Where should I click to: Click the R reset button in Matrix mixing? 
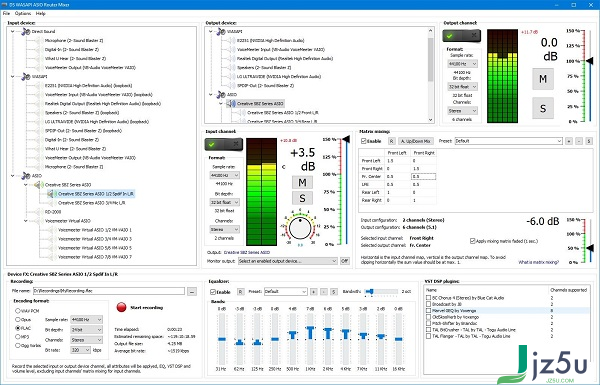point(391,141)
